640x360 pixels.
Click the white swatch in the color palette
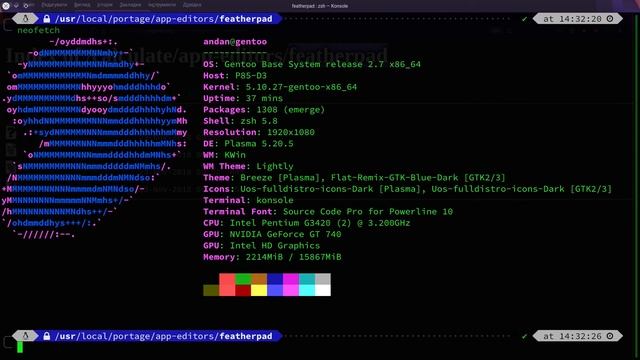coord(323,290)
